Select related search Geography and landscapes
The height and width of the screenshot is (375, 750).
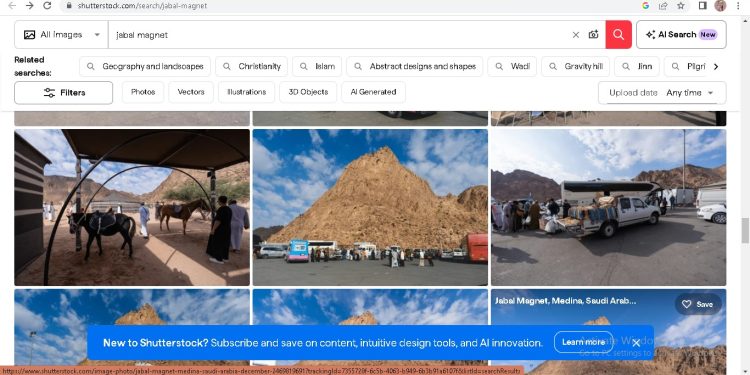145,66
